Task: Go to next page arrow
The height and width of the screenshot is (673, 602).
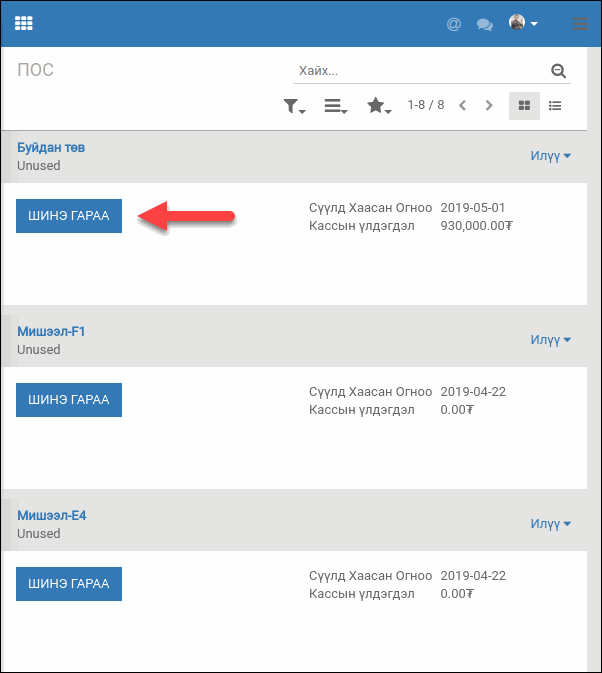Action: click(x=489, y=105)
